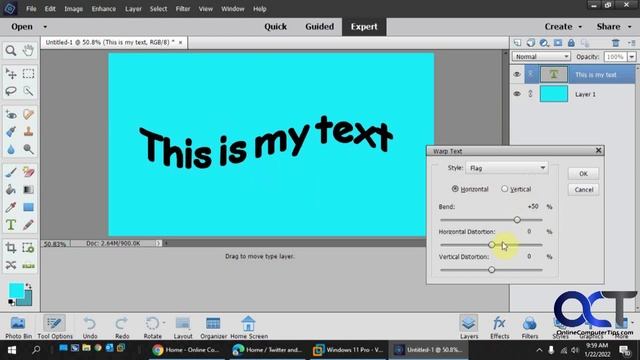Select the Pencil tool
The height and width of the screenshot is (360, 640).
(28, 225)
